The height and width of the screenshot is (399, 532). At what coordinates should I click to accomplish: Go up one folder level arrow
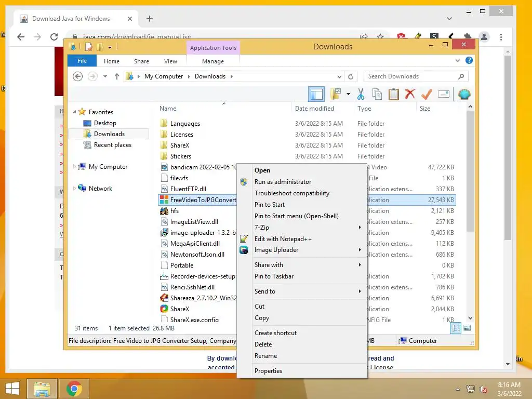click(117, 76)
